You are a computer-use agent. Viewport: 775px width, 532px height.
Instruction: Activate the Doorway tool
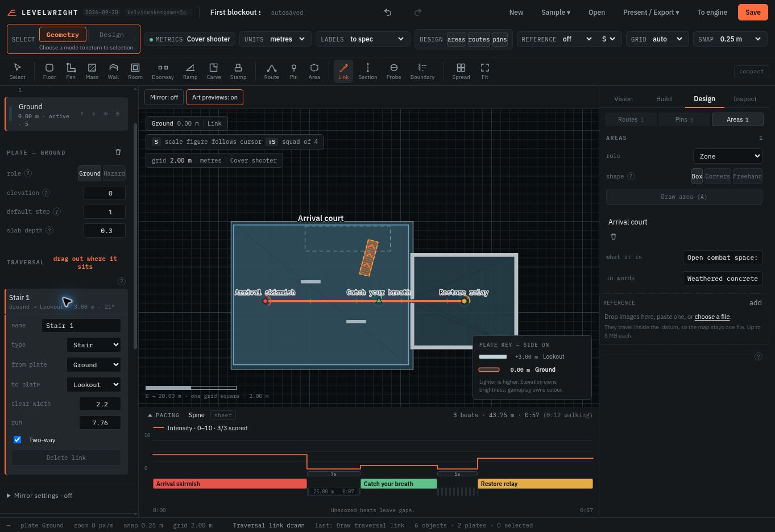(x=163, y=71)
